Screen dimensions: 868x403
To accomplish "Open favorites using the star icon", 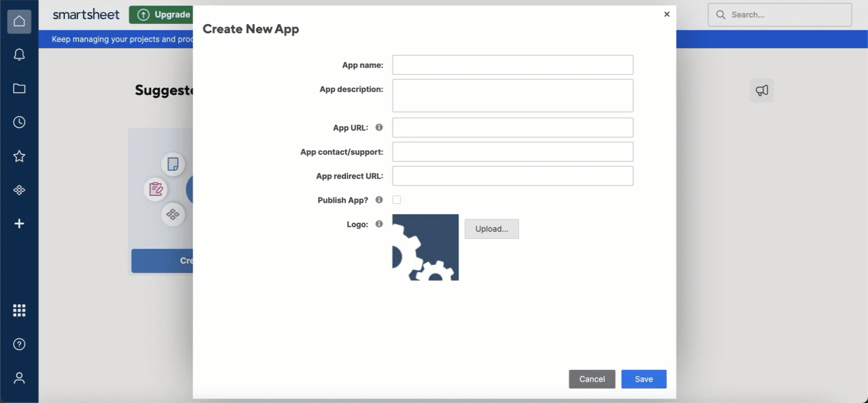I will (19, 156).
